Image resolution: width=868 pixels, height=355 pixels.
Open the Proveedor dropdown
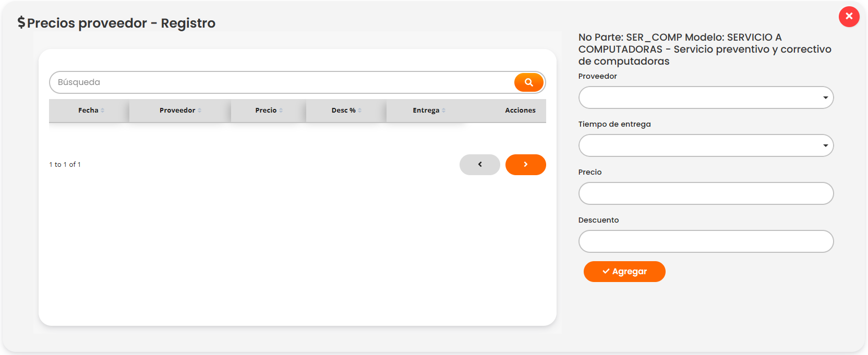click(705, 97)
